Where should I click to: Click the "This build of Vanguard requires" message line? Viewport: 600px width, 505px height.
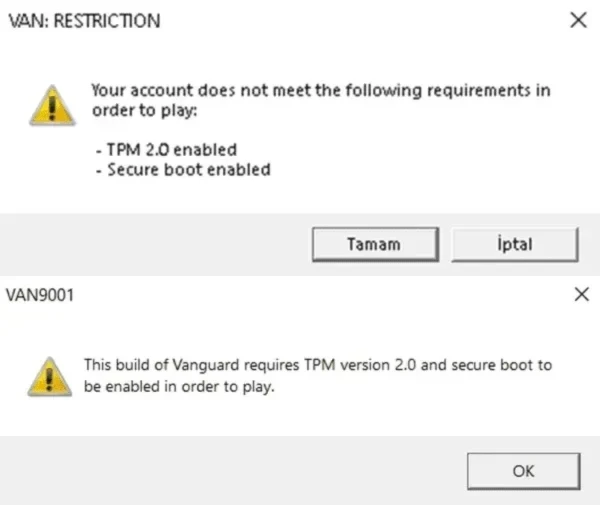click(318, 365)
